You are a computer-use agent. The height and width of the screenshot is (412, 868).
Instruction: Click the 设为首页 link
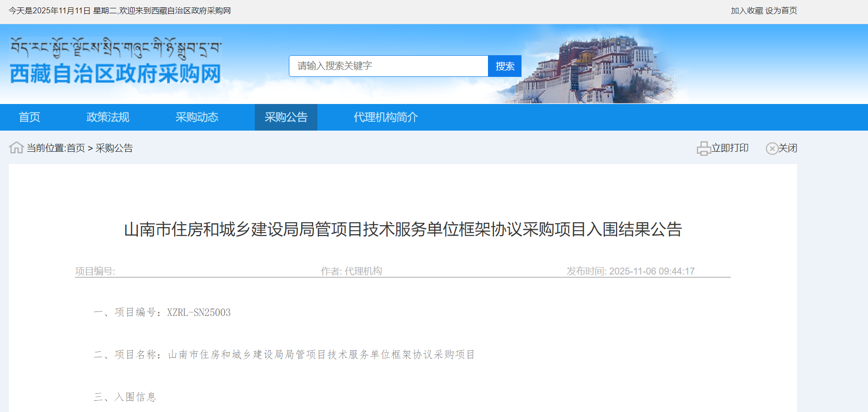click(x=781, y=11)
